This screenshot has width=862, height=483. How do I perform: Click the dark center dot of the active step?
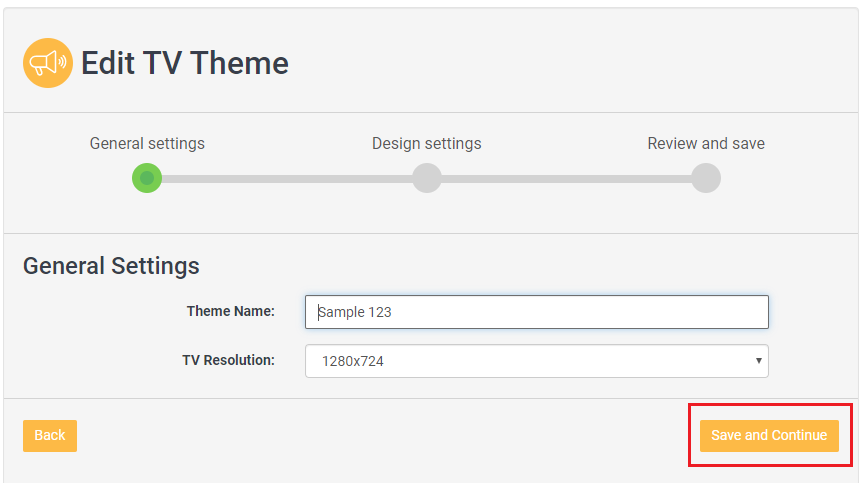coord(147,179)
